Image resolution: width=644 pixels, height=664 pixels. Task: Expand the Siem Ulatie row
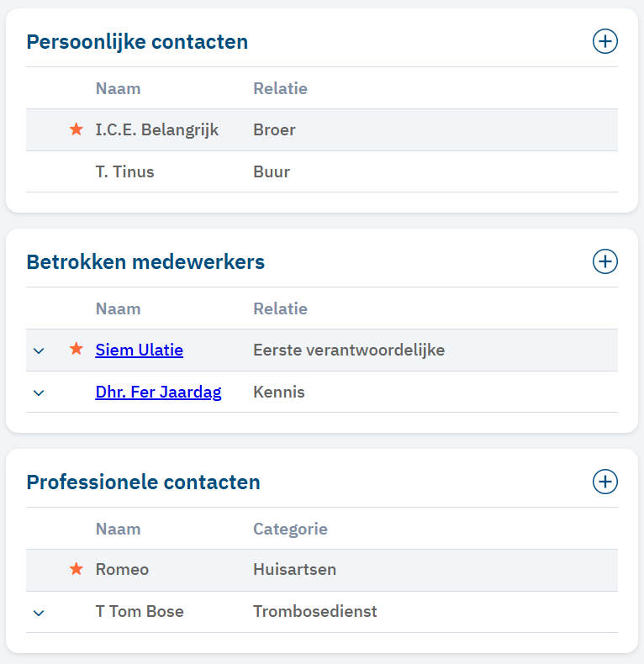tap(39, 350)
